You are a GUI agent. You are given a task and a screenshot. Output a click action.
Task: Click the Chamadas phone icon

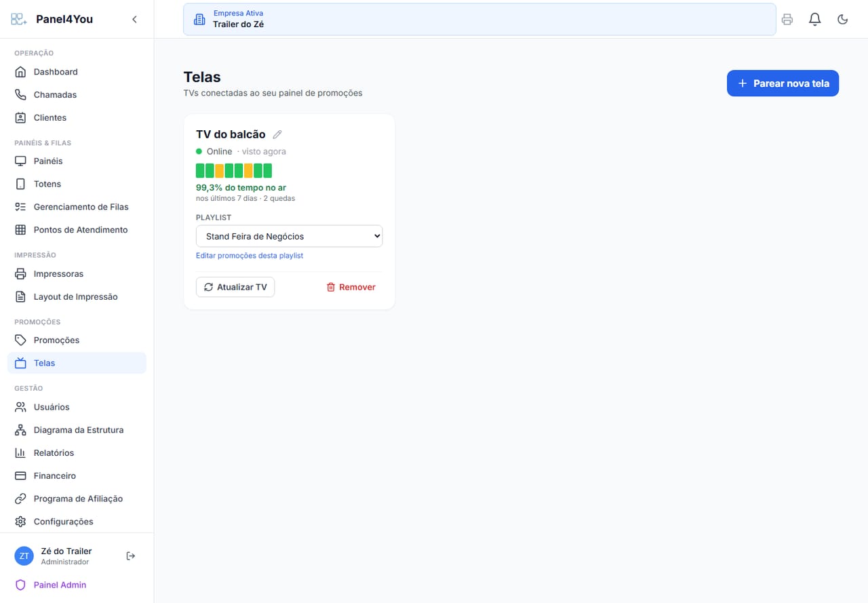[x=20, y=95]
